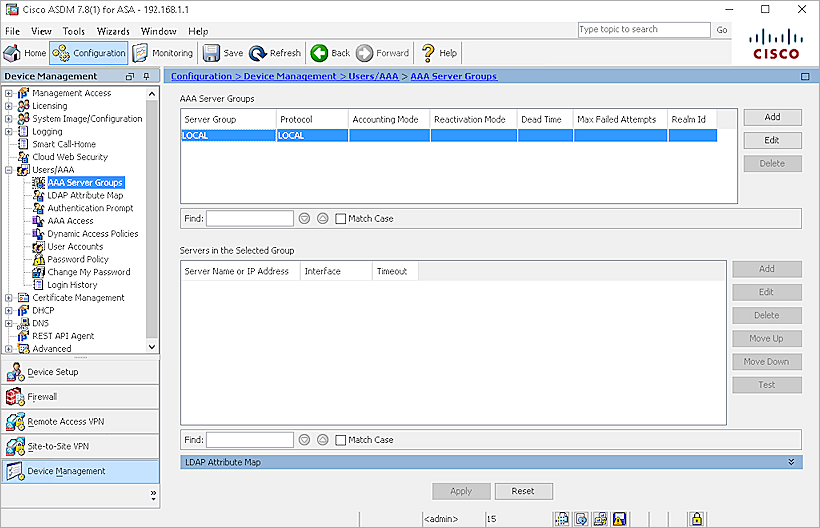Click the Home toolbar icon
The width and height of the screenshot is (820, 528).
[14, 53]
